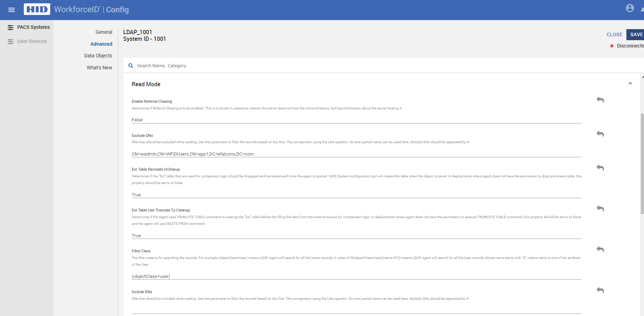The height and width of the screenshot is (316, 644).
Task: Click the Read Mode heading
Action: pyautogui.click(x=146, y=84)
